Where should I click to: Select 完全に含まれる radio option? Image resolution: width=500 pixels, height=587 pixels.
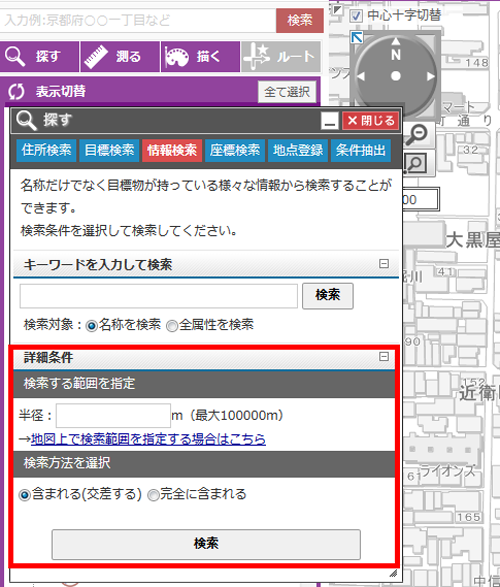153,495
